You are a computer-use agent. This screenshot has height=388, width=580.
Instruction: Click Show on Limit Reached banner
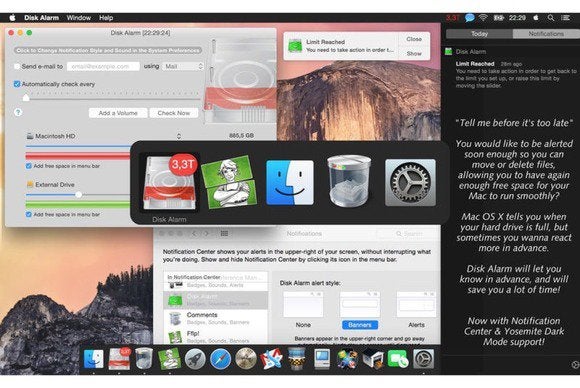[x=414, y=53]
